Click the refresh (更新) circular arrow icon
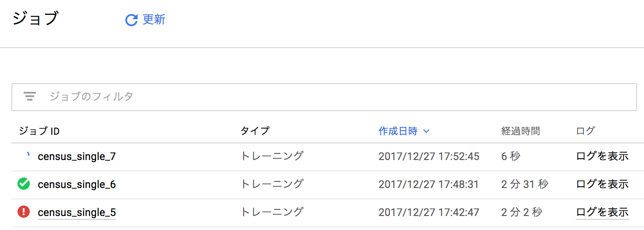The height and width of the screenshot is (230, 644). pos(131,20)
